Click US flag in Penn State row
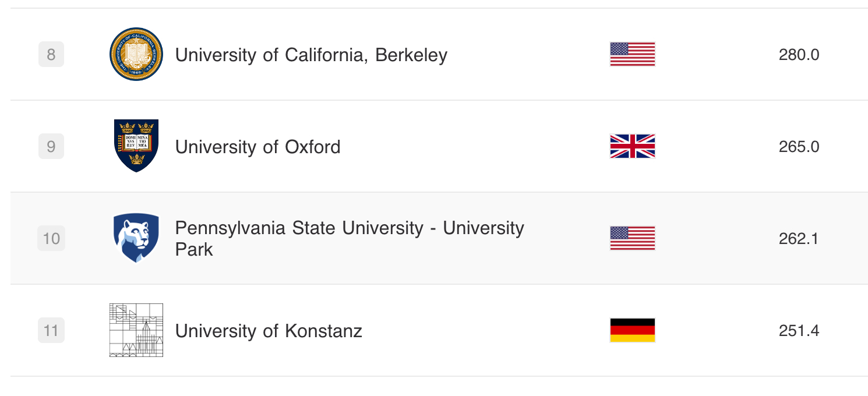The width and height of the screenshot is (868, 396). (x=632, y=238)
